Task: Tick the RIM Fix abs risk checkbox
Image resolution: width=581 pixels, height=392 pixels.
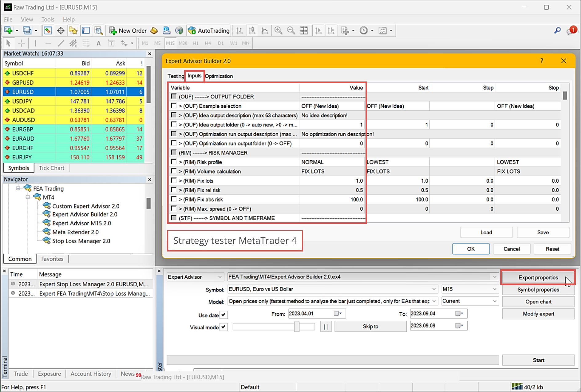Action: tap(174, 199)
